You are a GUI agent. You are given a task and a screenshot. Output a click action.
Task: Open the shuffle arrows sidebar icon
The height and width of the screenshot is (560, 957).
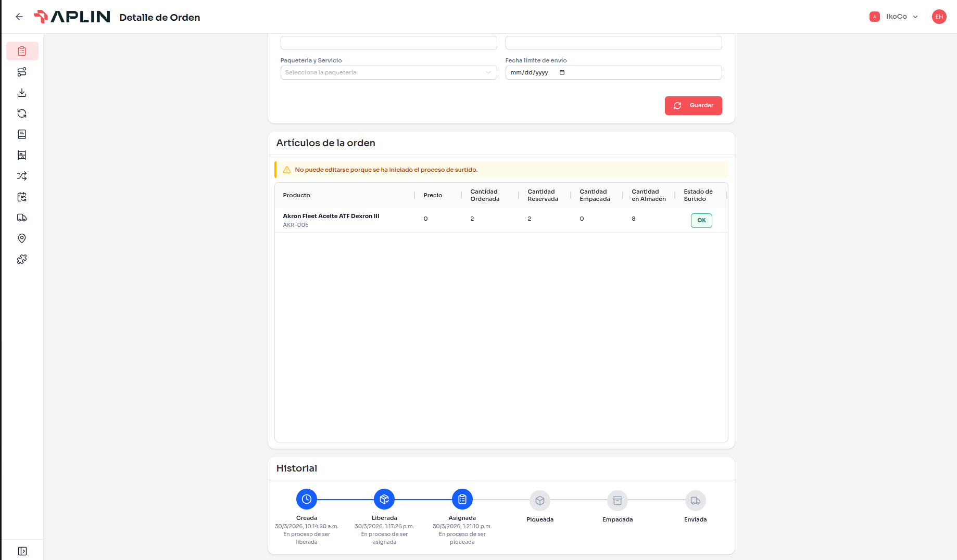22,176
